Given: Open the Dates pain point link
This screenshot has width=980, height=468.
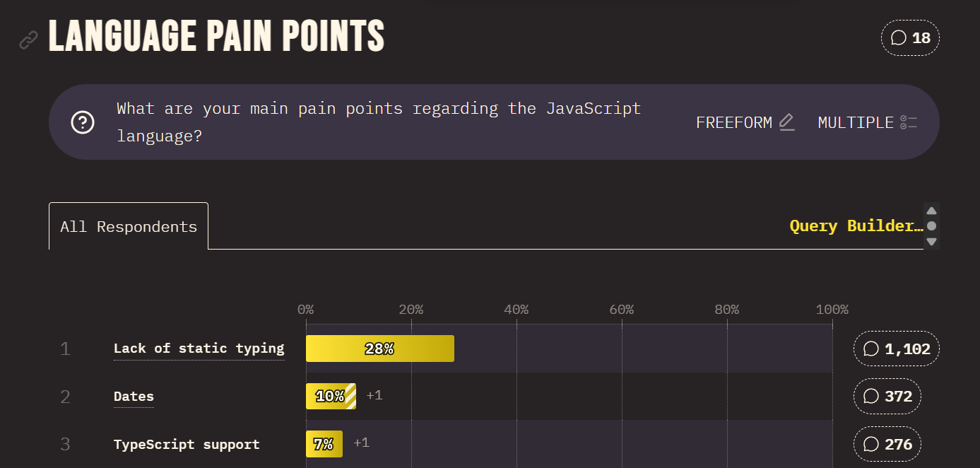Looking at the screenshot, I should click(x=134, y=396).
